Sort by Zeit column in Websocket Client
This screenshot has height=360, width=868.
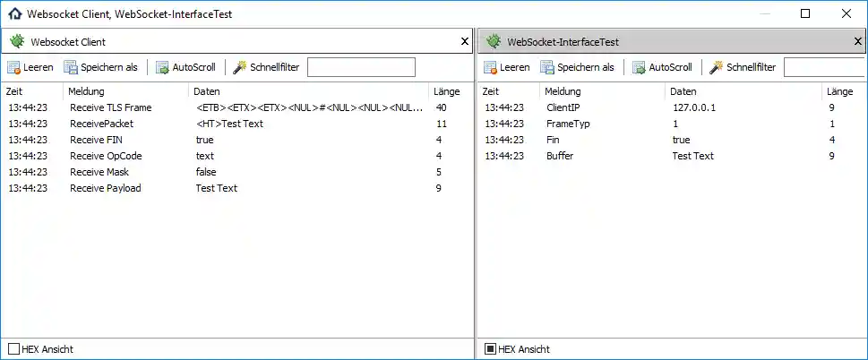[x=32, y=91]
